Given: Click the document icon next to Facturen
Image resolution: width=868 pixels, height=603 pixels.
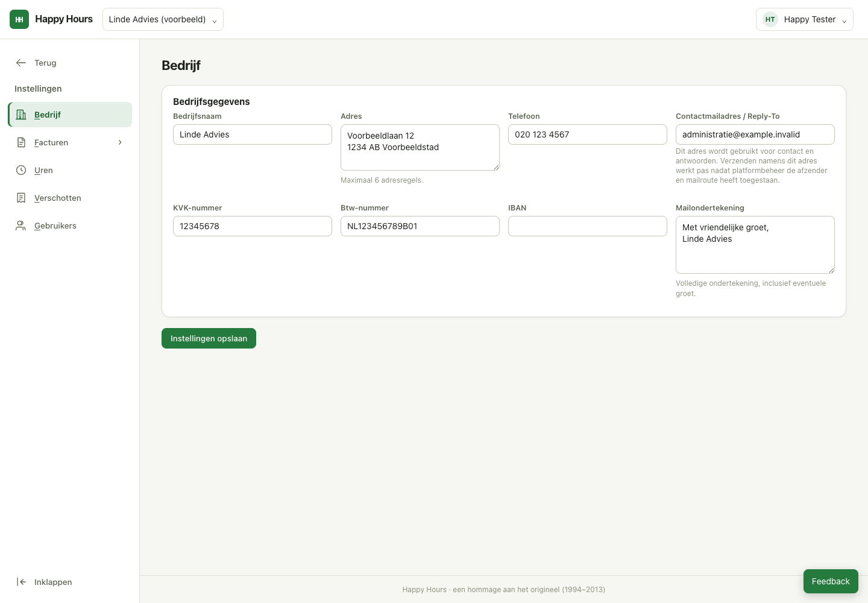Looking at the screenshot, I should point(21,142).
